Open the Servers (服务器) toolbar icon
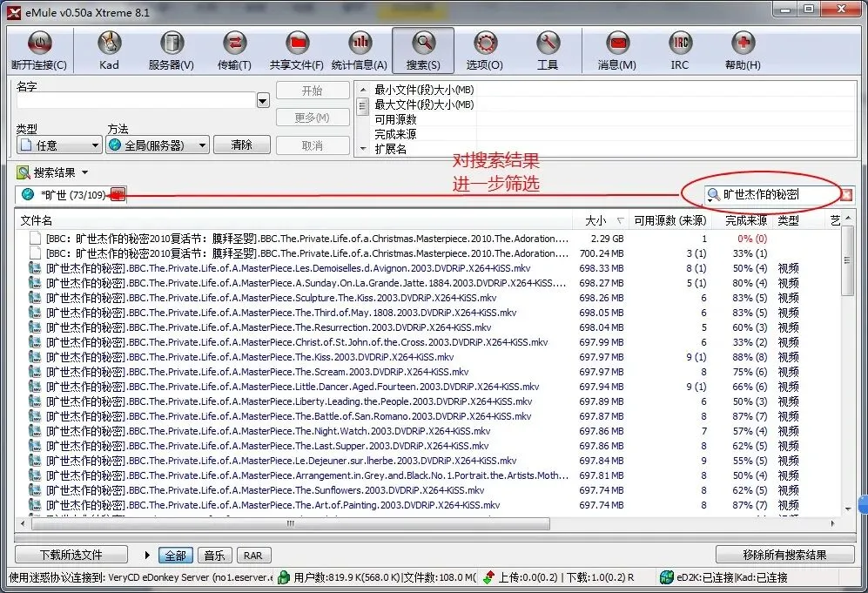 coord(172,44)
